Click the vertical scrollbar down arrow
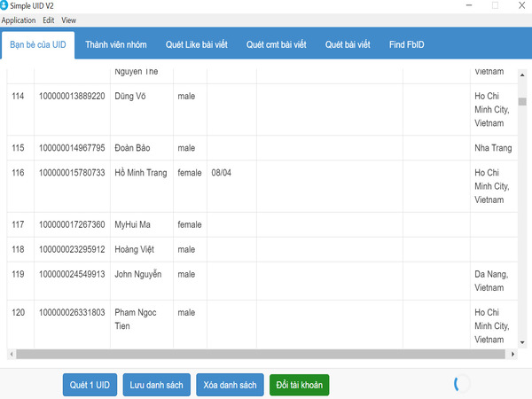The image size is (532, 399). (522, 342)
